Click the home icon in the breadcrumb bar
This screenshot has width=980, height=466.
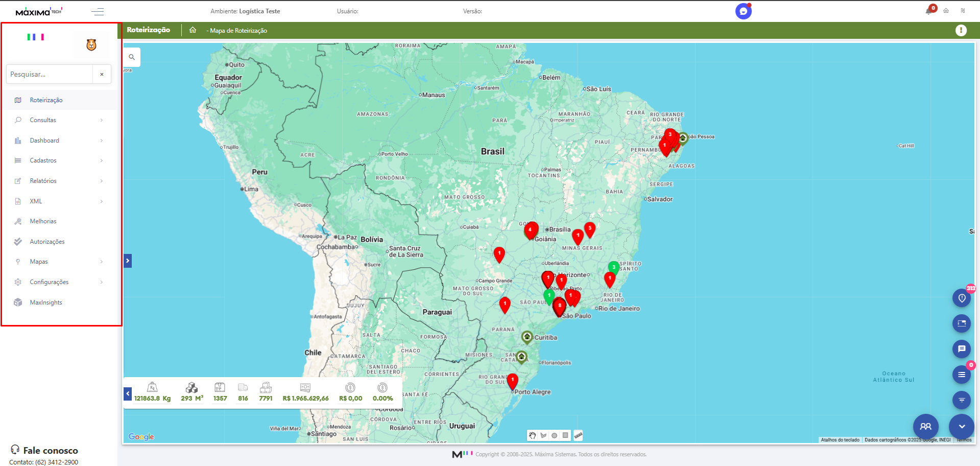[x=193, y=30]
